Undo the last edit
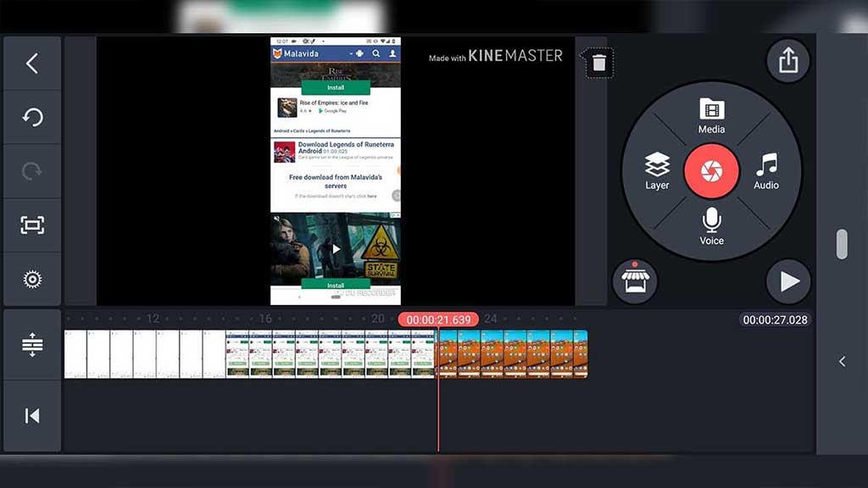 (x=32, y=117)
